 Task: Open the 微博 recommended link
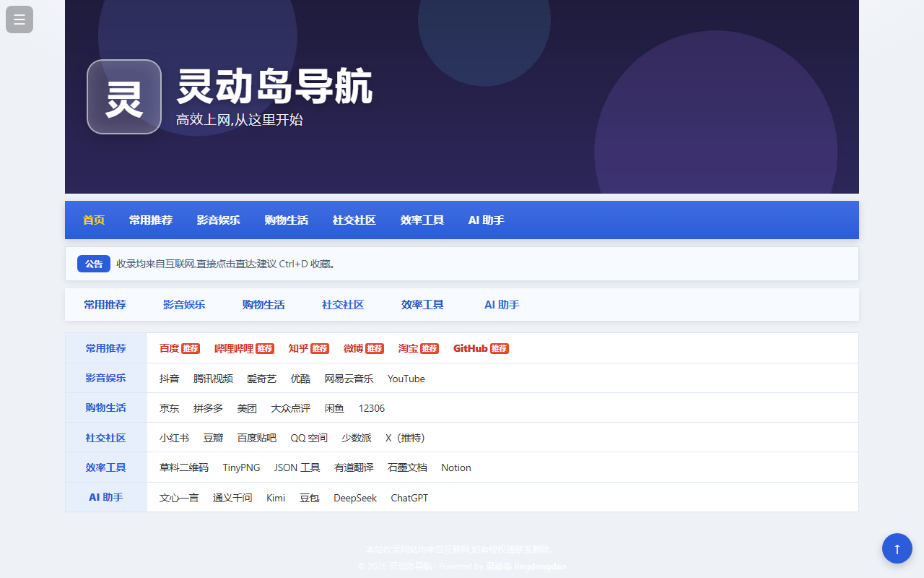coord(364,348)
